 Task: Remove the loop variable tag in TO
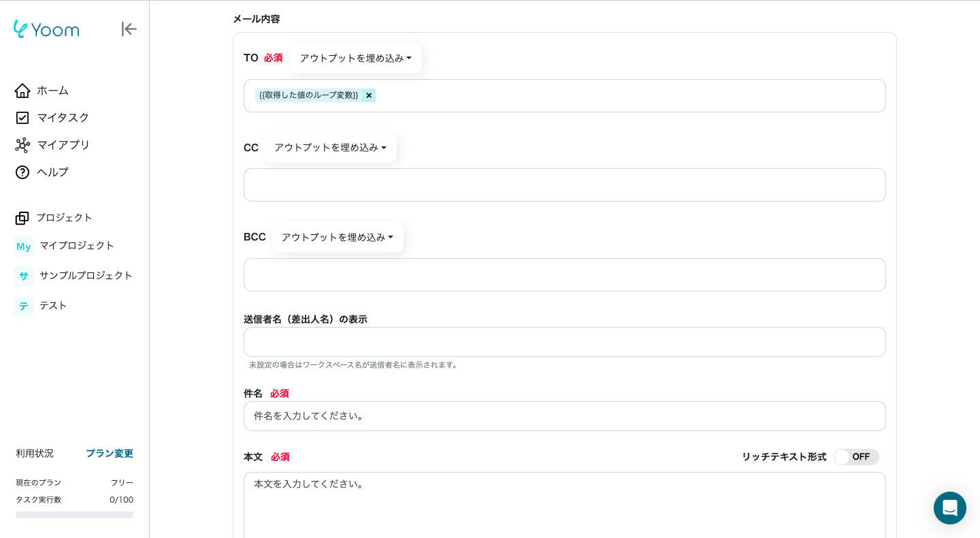point(369,95)
